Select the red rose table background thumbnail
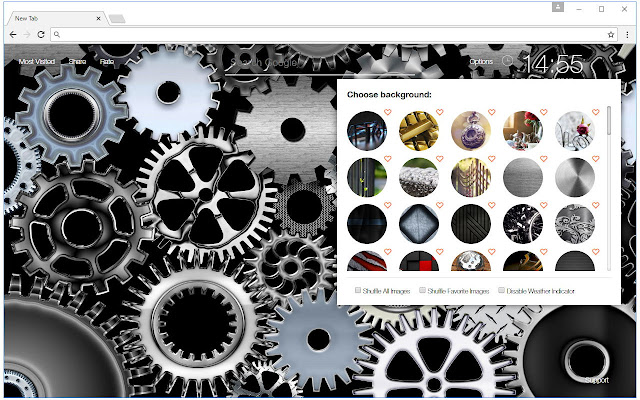640x400 pixels. point(523,131)
